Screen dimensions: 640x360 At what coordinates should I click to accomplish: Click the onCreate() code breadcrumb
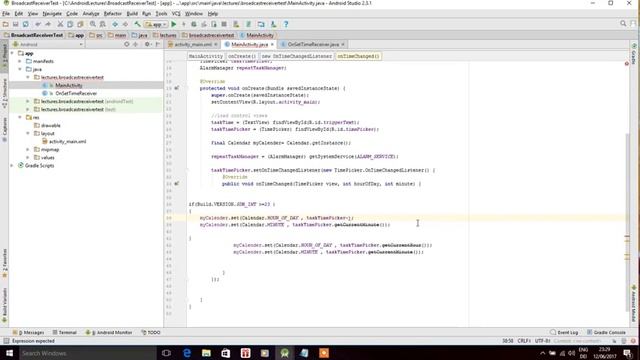(x=242, y=56)
